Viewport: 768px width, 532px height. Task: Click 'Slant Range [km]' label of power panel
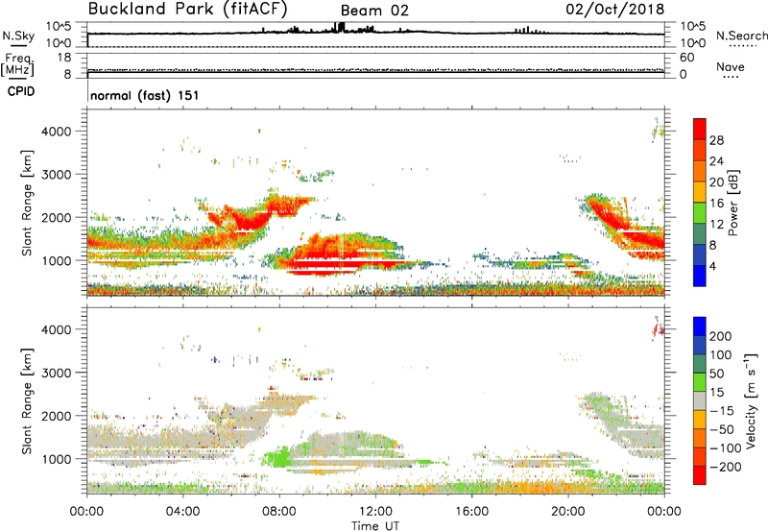27,203
